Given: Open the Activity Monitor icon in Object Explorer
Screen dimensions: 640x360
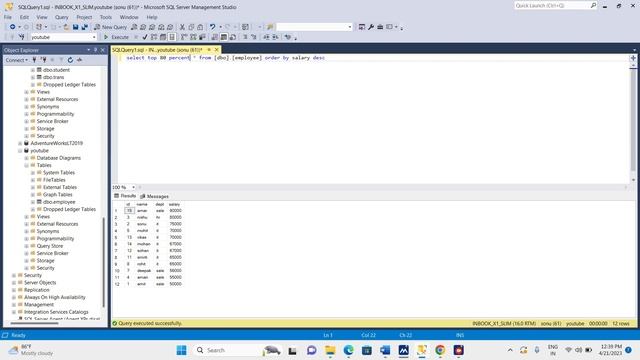Looking at the screenshot, I should [x=79, y=60].
